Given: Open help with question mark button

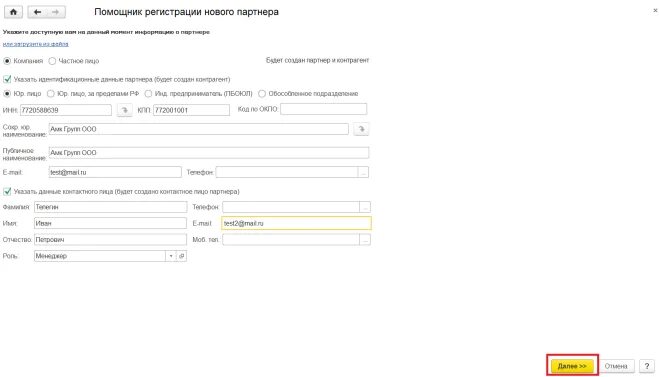Looking at the screenshot, I should [647, 366].
